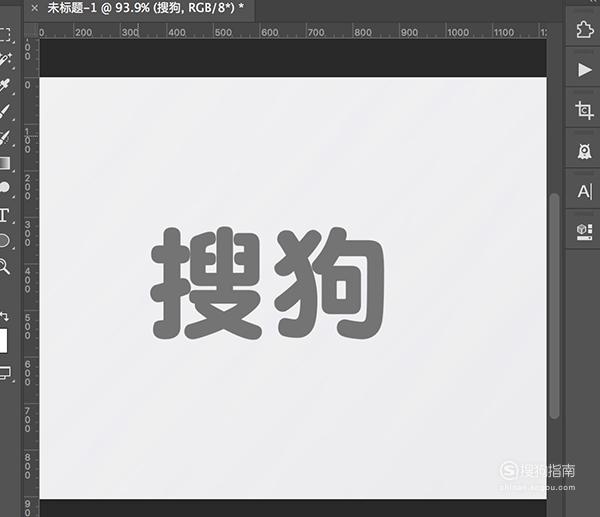
Task: Open the owl plugin panel
Action: (584, 151)
